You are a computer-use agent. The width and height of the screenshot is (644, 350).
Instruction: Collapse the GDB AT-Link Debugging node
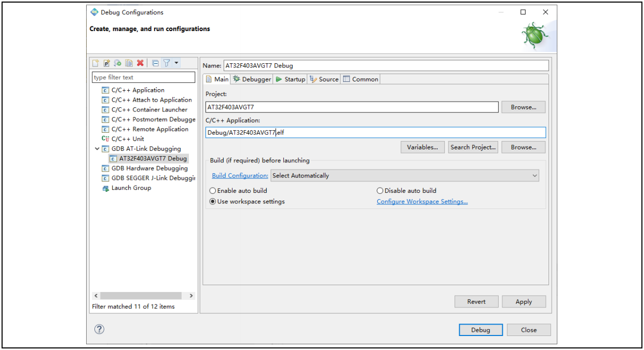(x=97, y=149)
